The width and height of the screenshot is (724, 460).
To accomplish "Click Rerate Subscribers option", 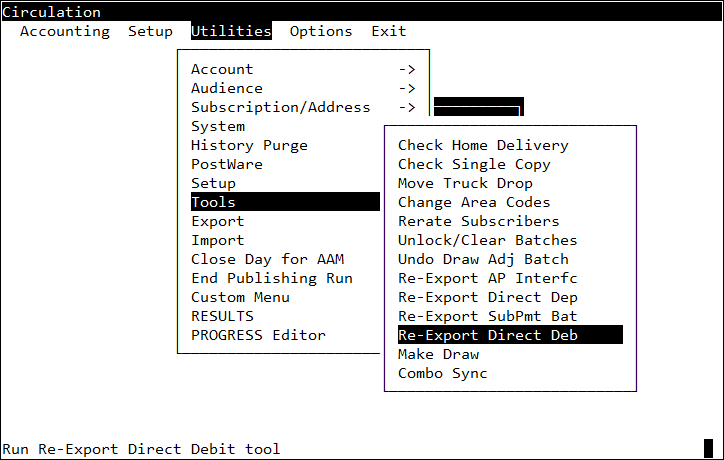I will coord(478,221).
